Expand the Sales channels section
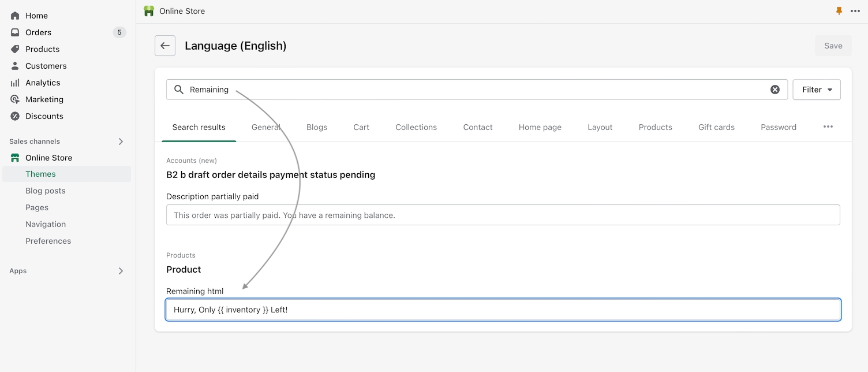868x372 pixels. click(121, 142)
